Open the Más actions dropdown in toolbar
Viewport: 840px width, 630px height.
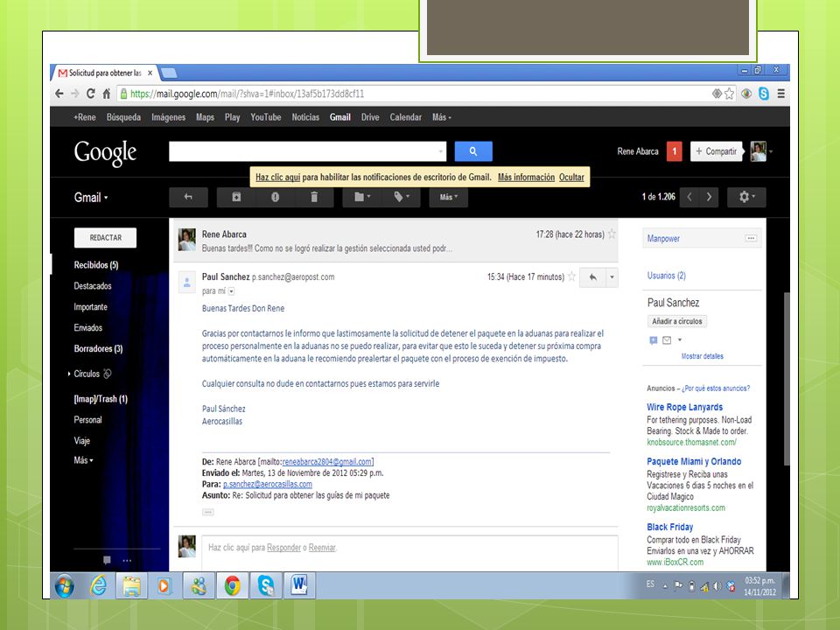pos(448,197)
